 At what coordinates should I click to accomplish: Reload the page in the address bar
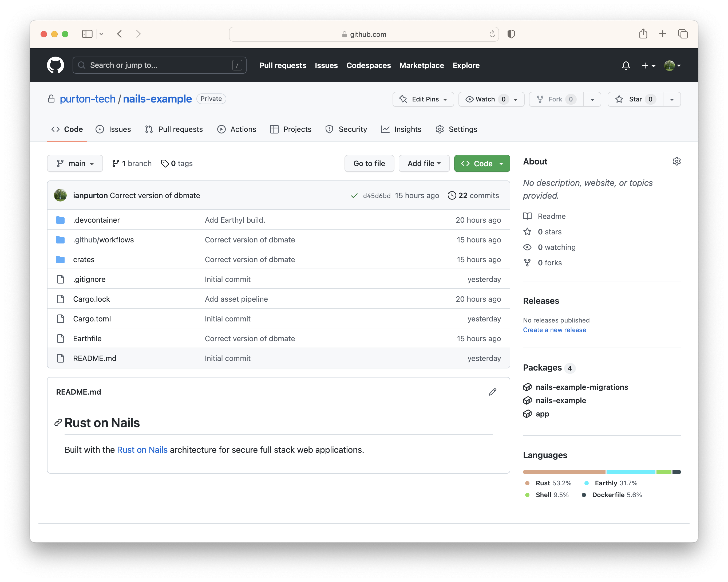pos(492,34)
